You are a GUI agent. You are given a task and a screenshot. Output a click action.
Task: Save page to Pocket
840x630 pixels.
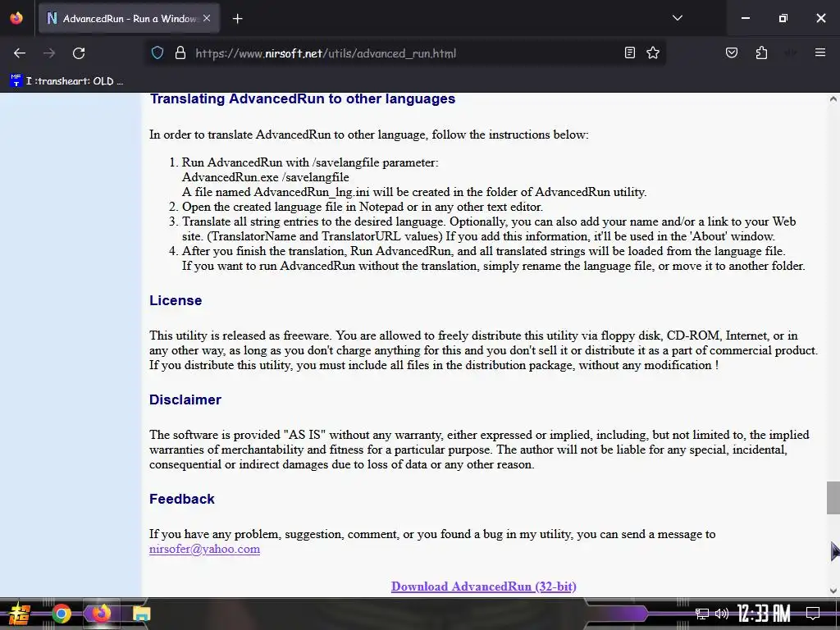pyautogui.click(x=732, y=52)
